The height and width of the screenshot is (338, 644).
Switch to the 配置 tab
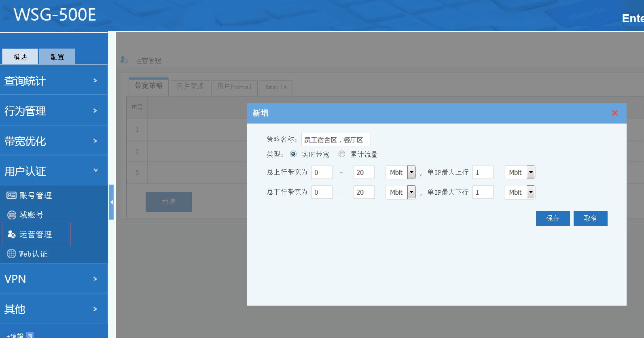pyautogui.click(x=57, y=57)
